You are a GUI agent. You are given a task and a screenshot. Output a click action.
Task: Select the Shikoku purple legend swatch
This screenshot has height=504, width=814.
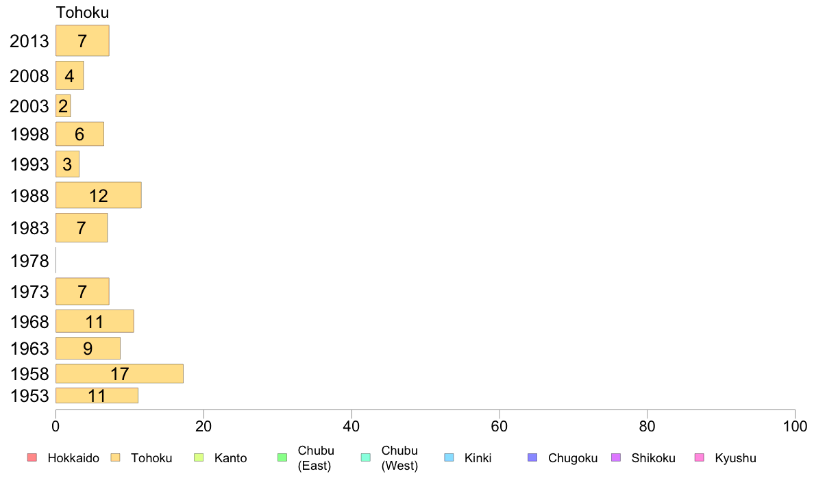616,457
